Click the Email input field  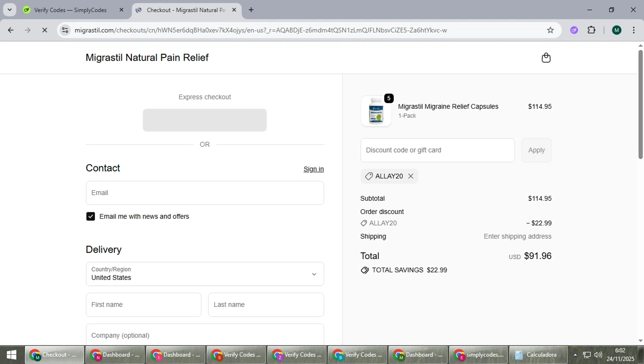pyautogui.click(x=205, y=193)
